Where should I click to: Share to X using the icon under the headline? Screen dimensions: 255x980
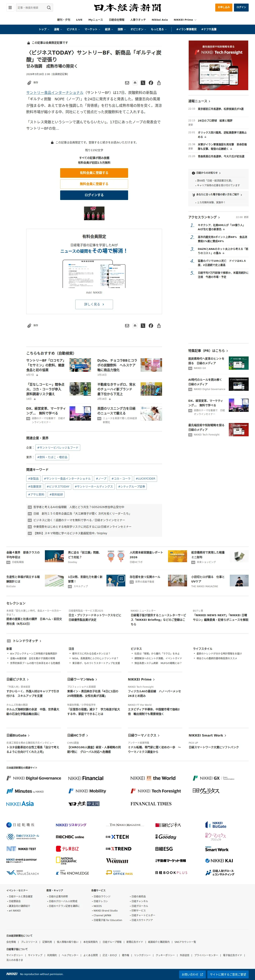coord(143,83)
